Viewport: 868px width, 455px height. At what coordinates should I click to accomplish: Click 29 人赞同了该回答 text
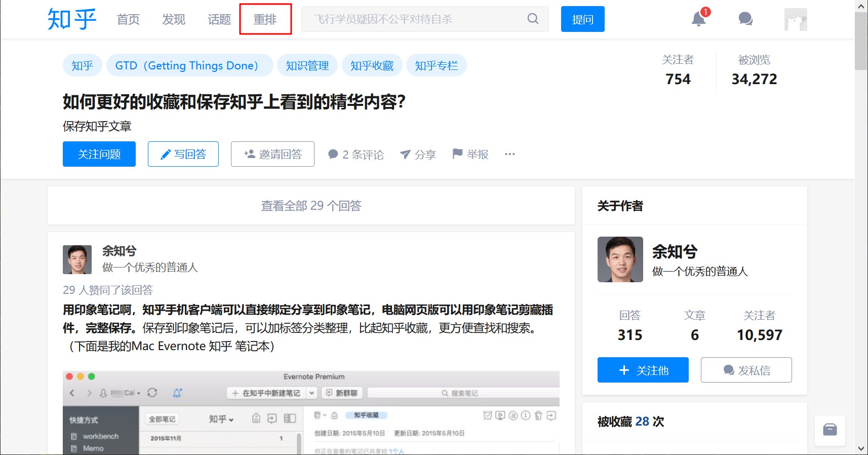click(x=108, y=290)
